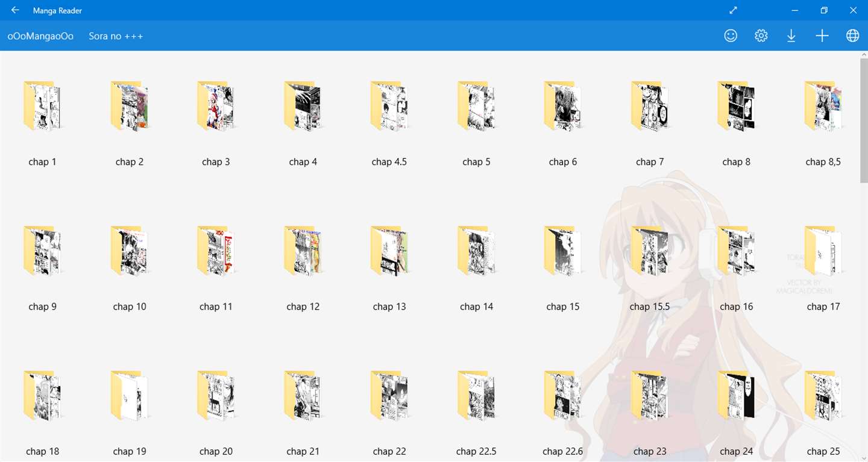The height and width of the screenshot is (462, 868).
Task: Click the "chap 22.6" label text
Action: (x=563, y=451)
